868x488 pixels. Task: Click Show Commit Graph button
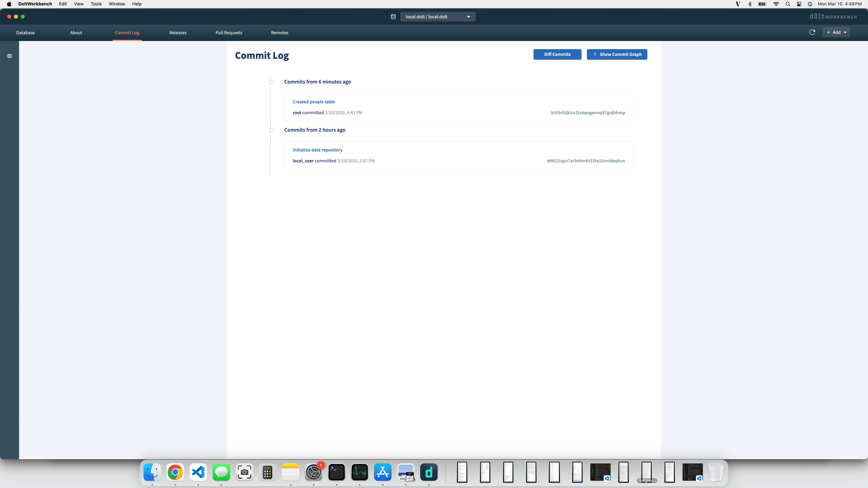point(617,54)
